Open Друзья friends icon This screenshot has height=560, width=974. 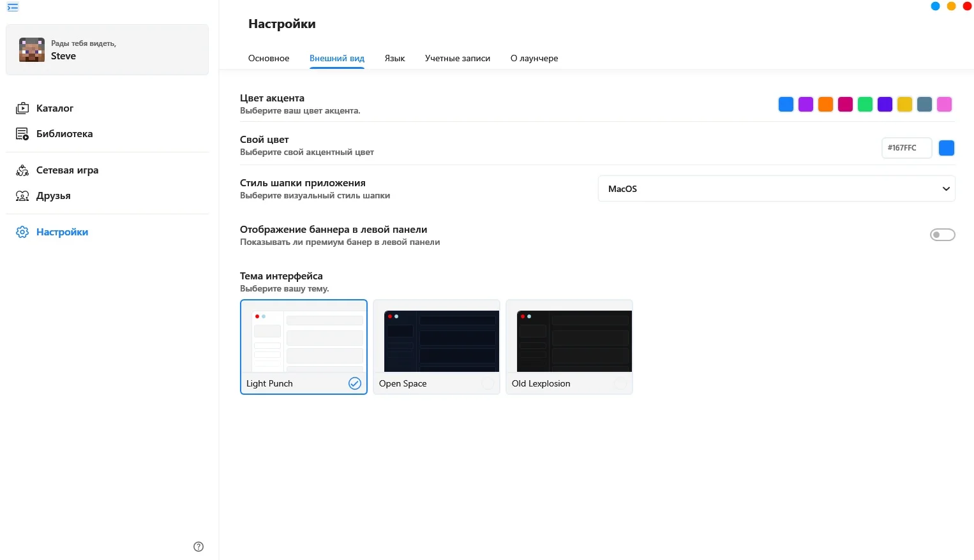click(22, 196)
